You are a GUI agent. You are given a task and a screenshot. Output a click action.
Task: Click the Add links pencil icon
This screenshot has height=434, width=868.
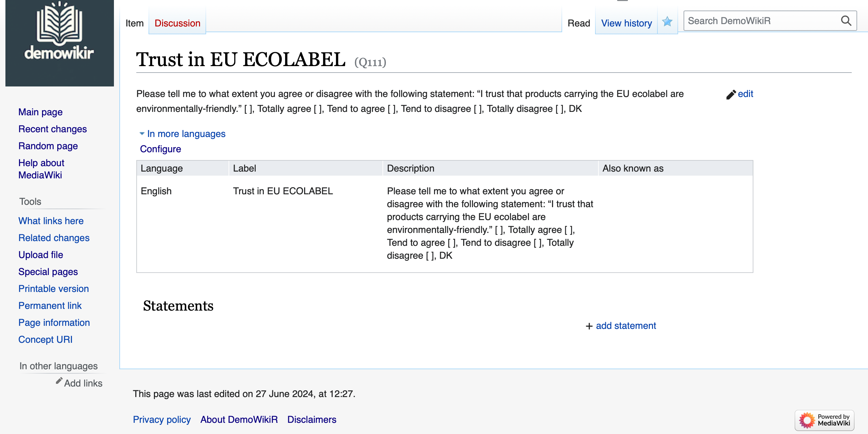point(59,381)
